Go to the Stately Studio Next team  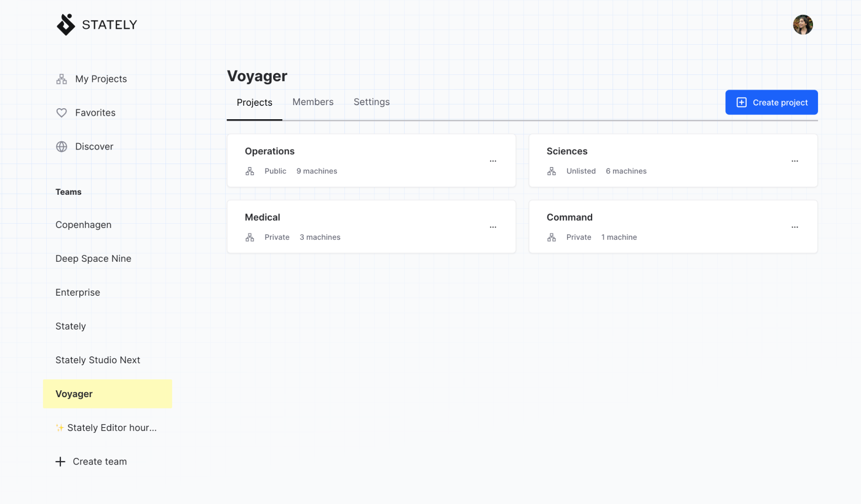click(x=98, y=360)
